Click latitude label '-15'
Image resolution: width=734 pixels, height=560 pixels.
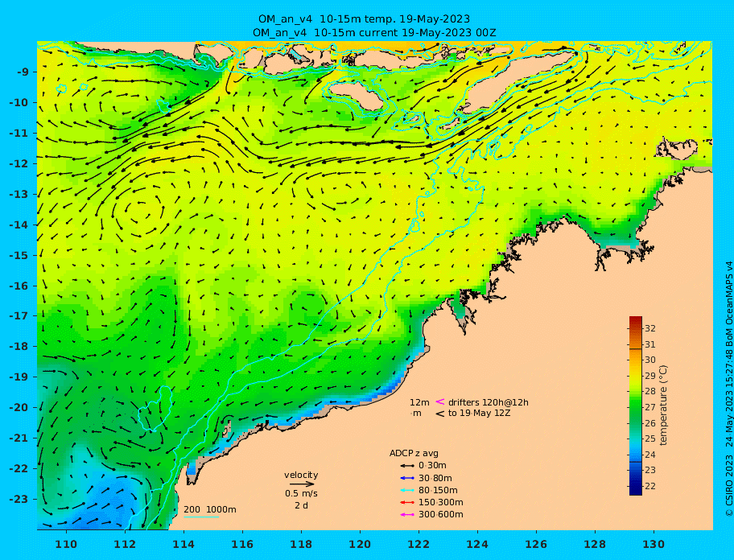coord(20,255)
